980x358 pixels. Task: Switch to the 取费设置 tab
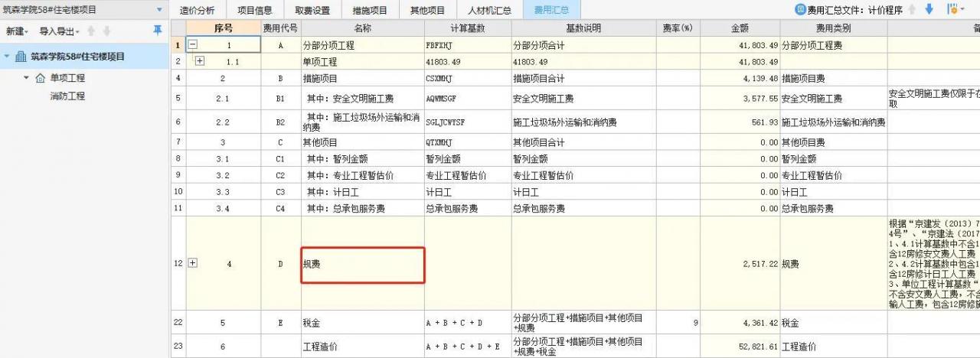pyautogui.click(x=312, y=10)
